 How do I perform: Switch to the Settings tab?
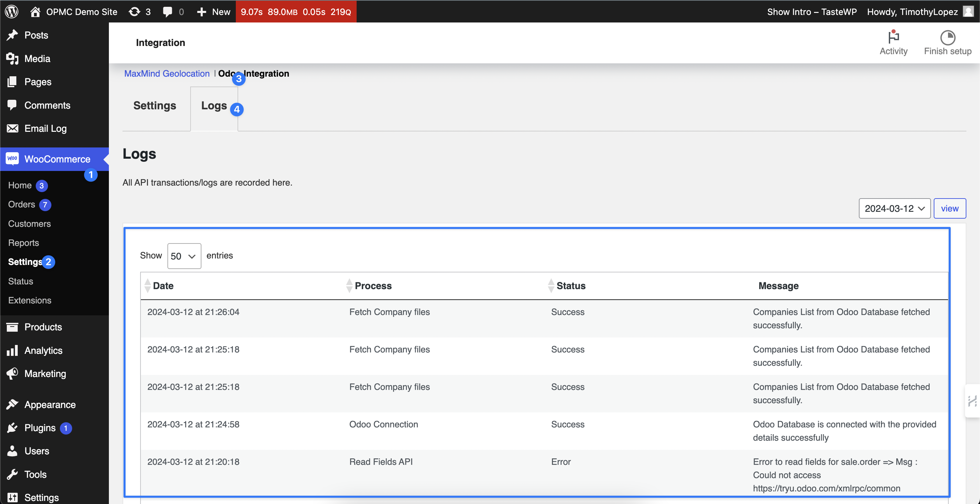[x=154, y=106]
